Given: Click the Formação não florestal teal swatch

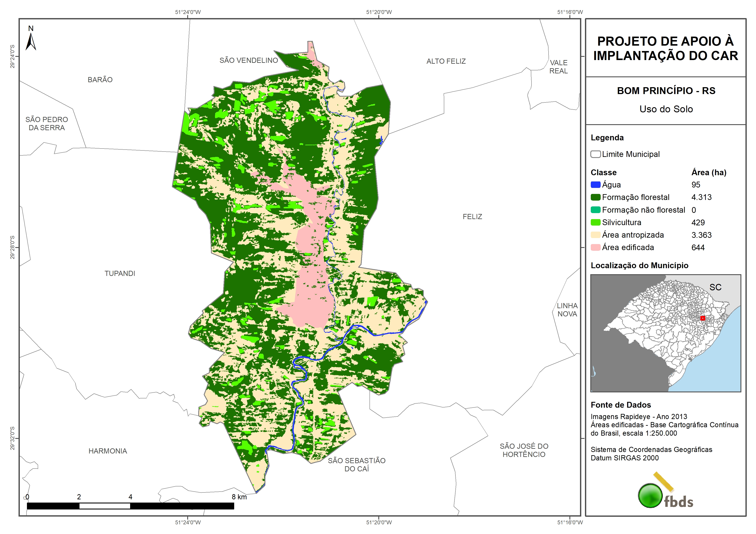Looking at the screenshot, I should click(595, 210).
